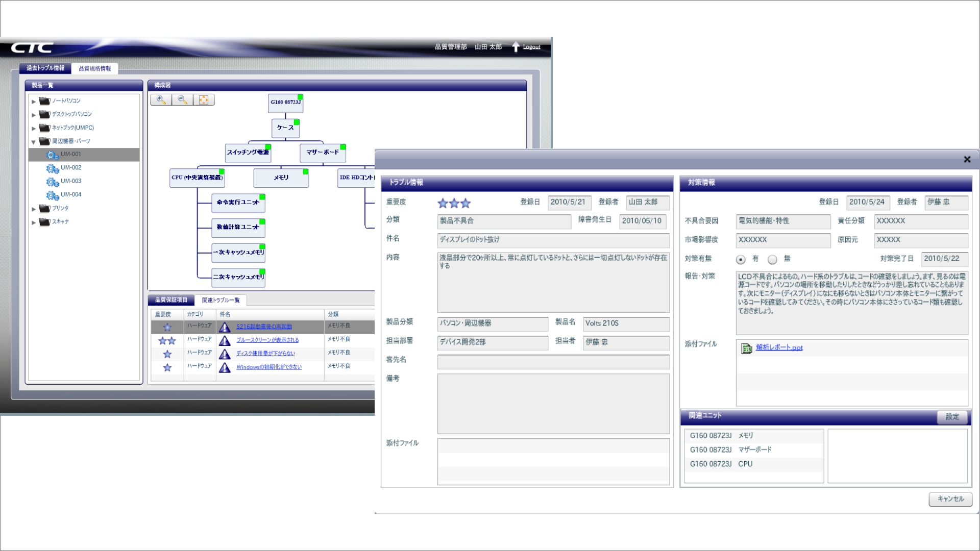Screen dimensions: 980x551
Task: Click the warning icon beside Windowsの初期化ができない
Action: tap(225, 367)
